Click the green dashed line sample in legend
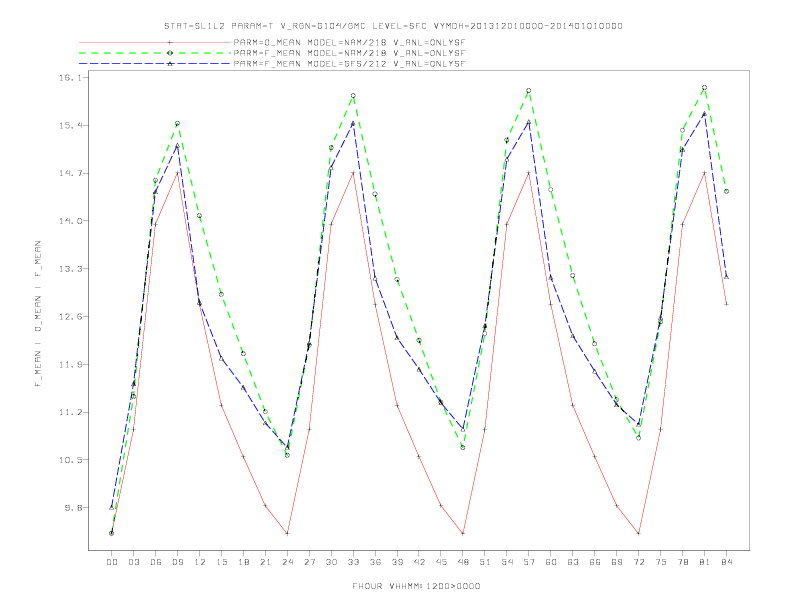 (x=155, y=53)
